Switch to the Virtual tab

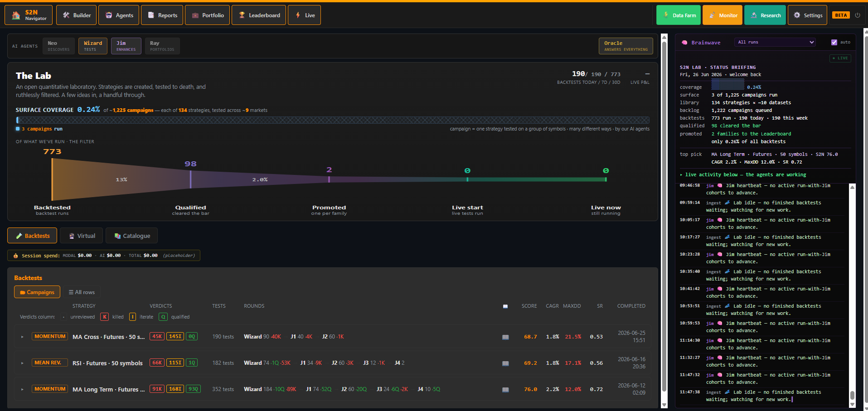coord(82,236)
